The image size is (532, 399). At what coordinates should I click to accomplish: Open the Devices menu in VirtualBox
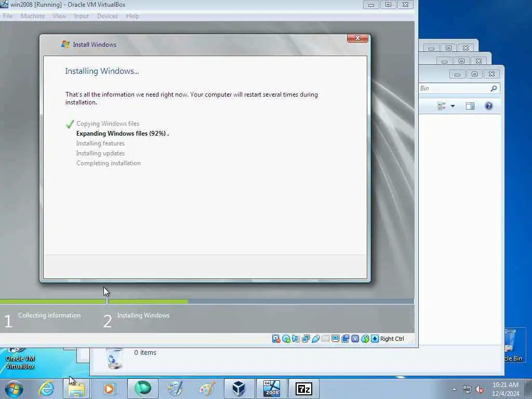pyautogui.click(x=107, y=16)
